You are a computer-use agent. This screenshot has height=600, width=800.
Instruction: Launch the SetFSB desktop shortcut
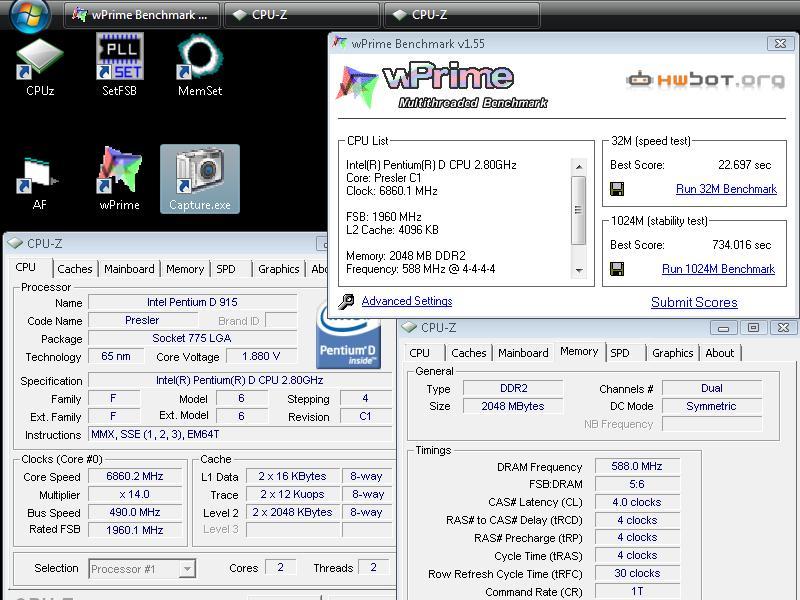(x=119, y=65)
